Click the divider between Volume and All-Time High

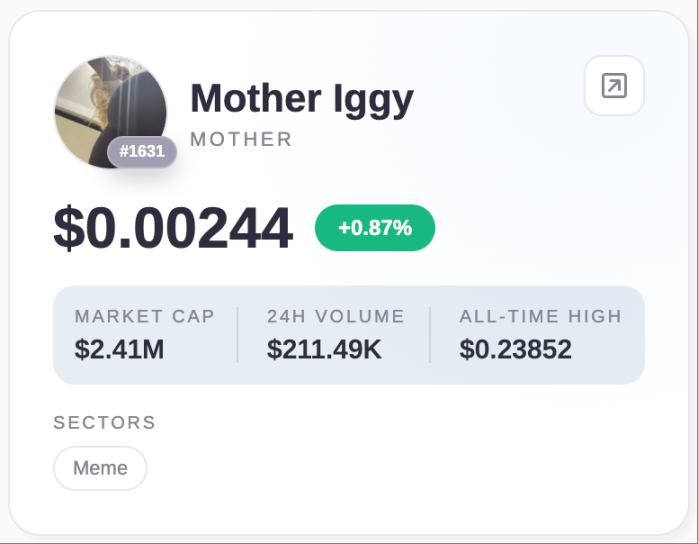[430, 335]
